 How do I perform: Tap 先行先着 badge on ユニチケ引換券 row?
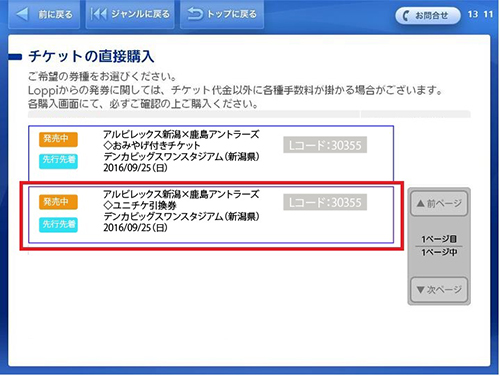pos(58,224)
